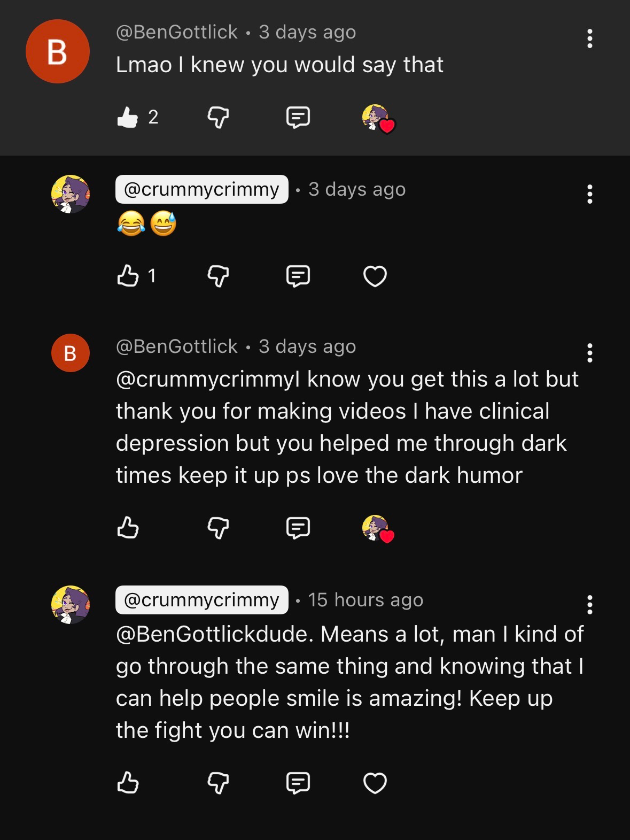Like BenGottlick's 'Lmao I knew' comment
The width and height of the screenshot is (630, 840).
tap(128, 117)
